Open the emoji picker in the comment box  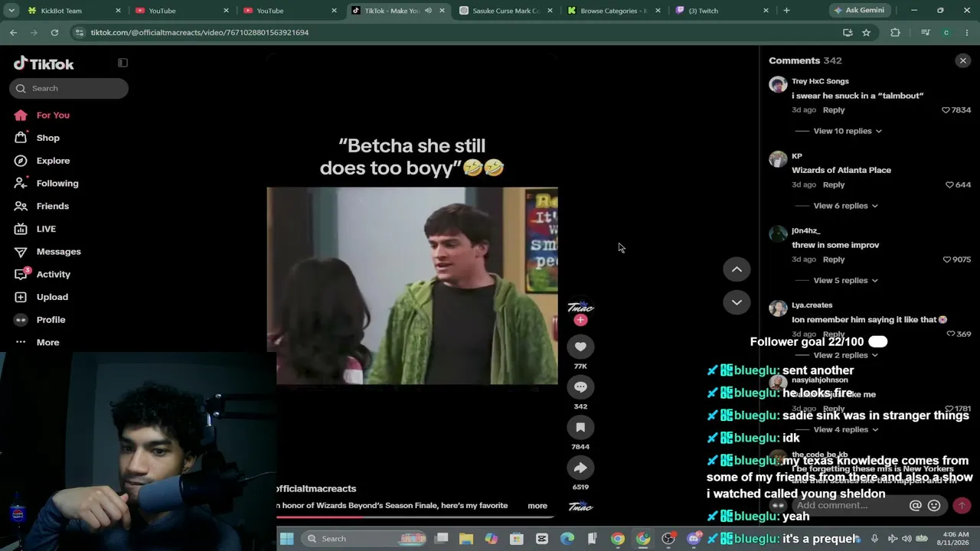[934, 505]
